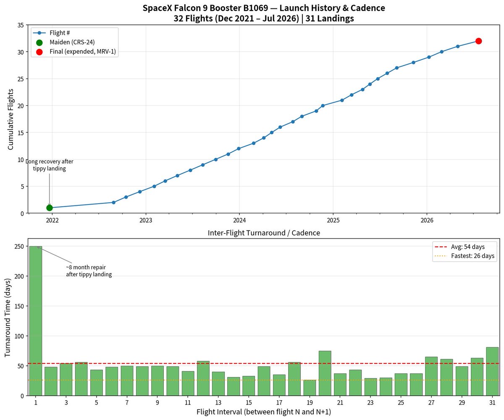Select the shortest bar at flight interval 19

point(310,388)
